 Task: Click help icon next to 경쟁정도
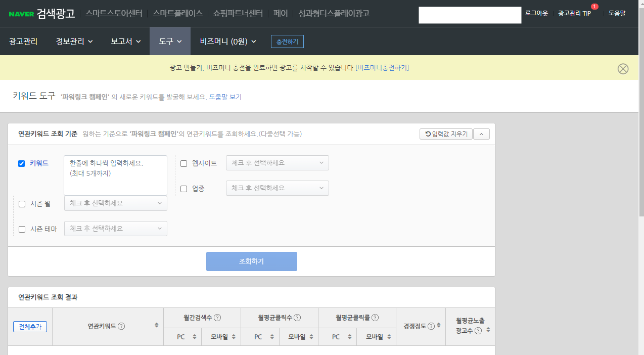pos(431,326)
